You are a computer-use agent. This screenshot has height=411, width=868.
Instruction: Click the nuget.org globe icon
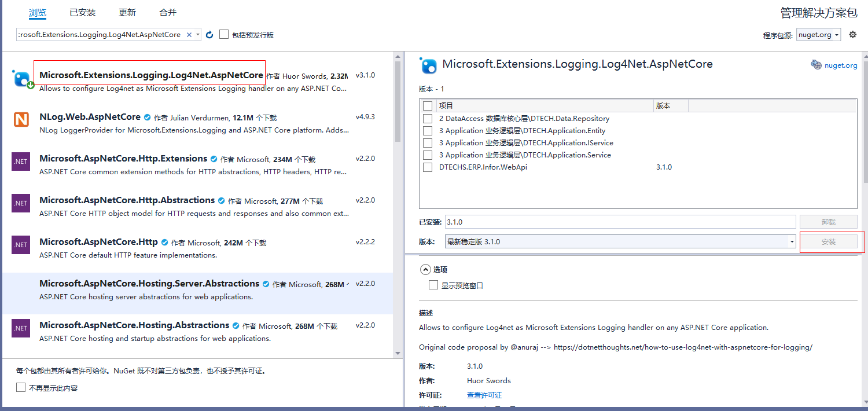816,65
